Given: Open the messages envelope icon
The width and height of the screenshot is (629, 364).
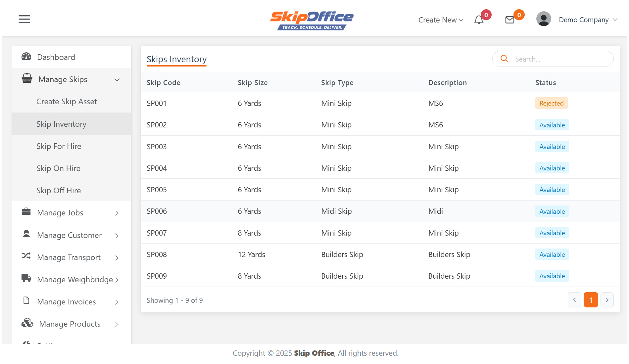Looking at the screenshot, I should point(510,20).
